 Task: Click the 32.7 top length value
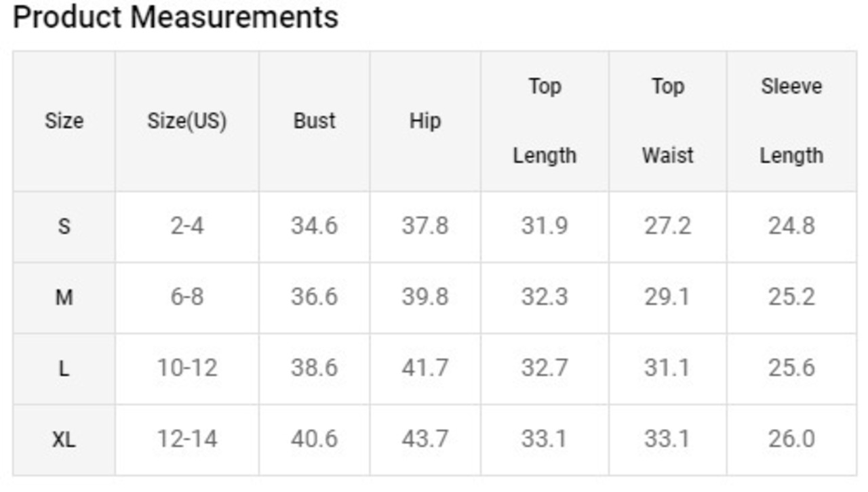pyautogui.click(x=545, y=369)
